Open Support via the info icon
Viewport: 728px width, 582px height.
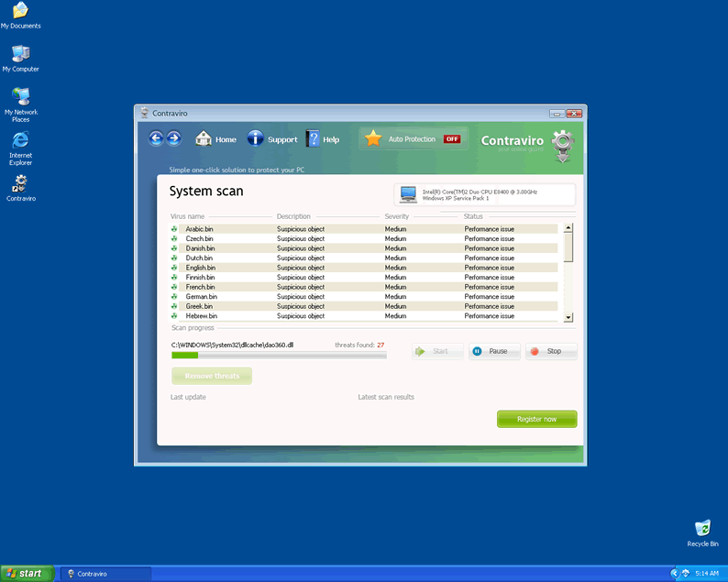(256, 139)
